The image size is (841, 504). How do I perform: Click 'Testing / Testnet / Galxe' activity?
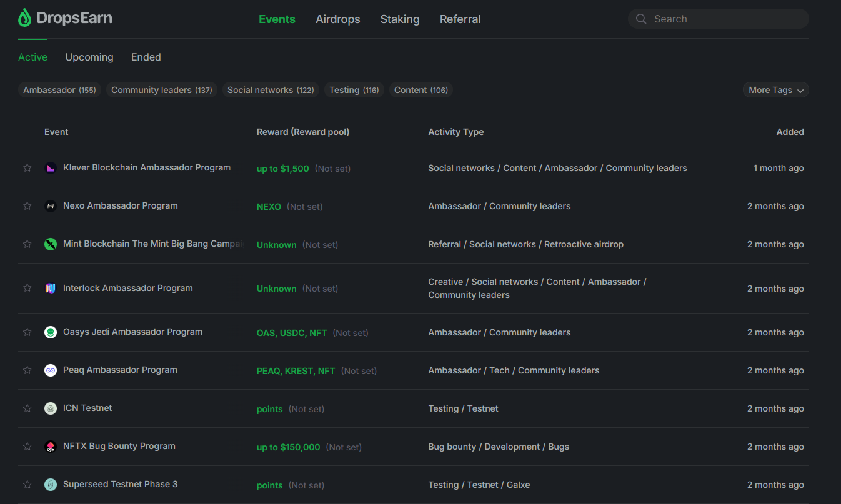[x=479, y=485]
